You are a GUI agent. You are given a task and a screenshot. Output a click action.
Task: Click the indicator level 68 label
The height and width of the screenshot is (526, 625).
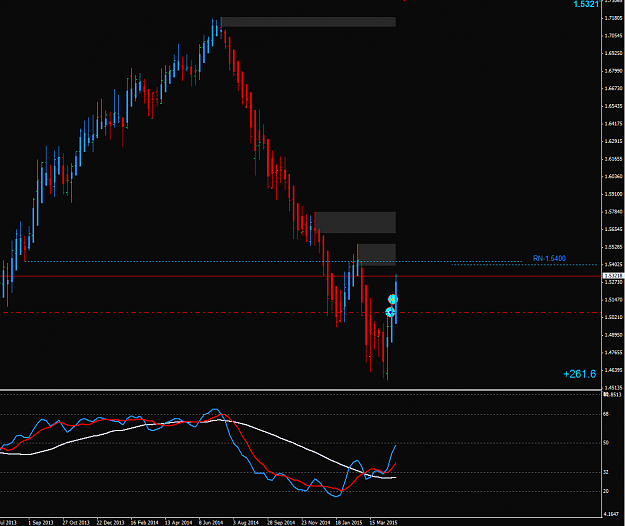606,414
